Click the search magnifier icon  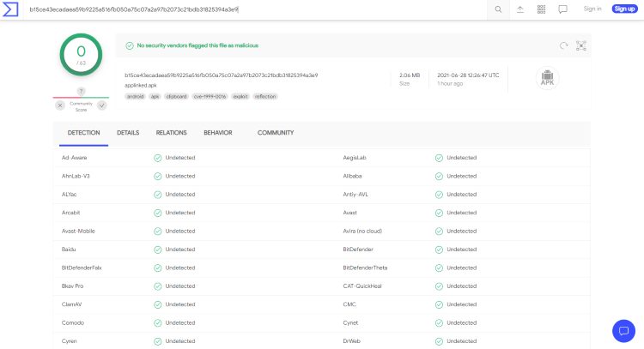(498, 9)
